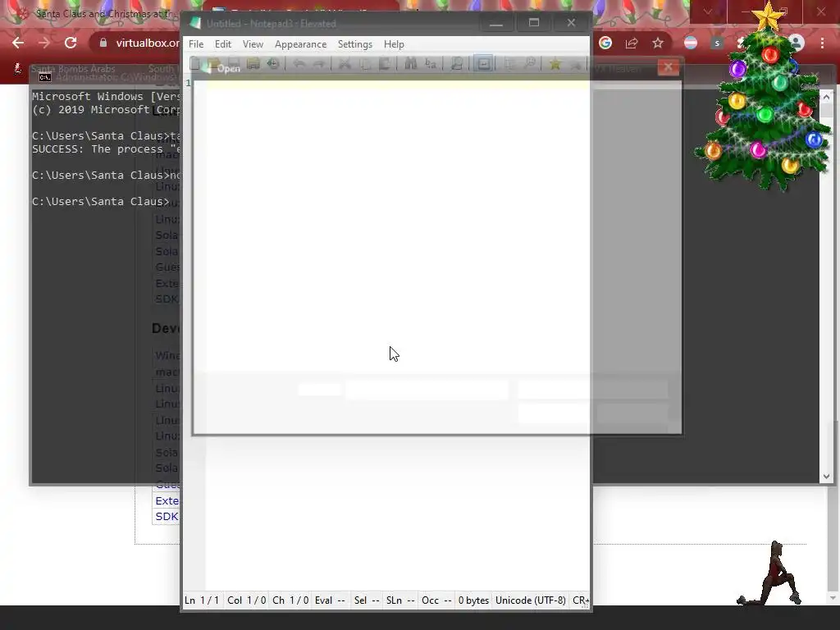Click the virtualbox URL in address bar
The image size is (840, 630).
(148, 43)
